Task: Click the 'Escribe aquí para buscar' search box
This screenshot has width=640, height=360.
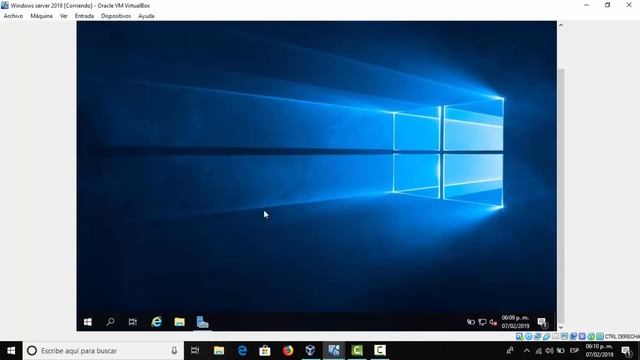Action: tap(103, 351)
